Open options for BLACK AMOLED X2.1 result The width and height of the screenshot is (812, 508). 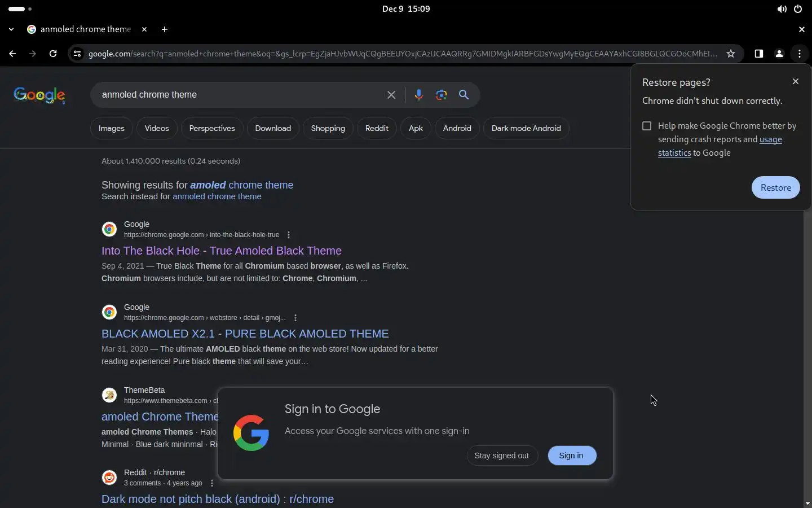(x=295, y=318)
